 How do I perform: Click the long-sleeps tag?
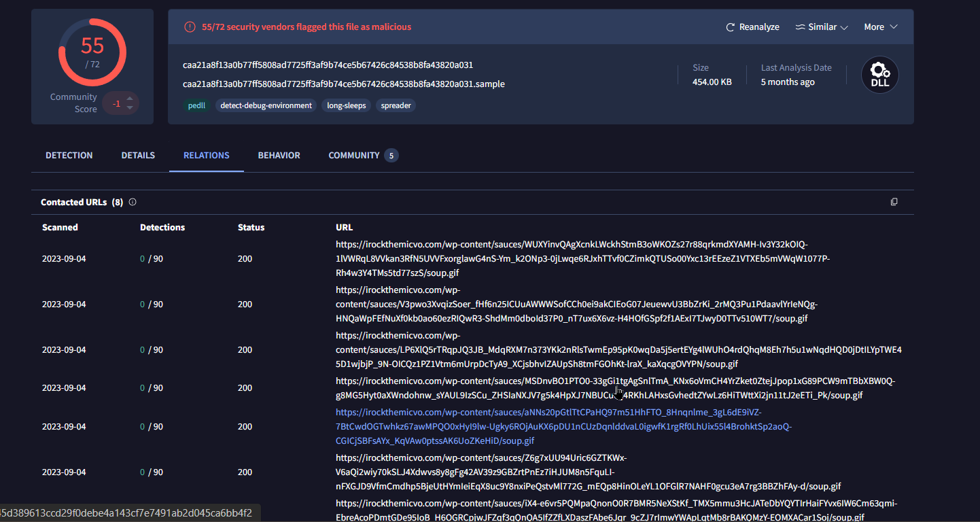(347, 105)
